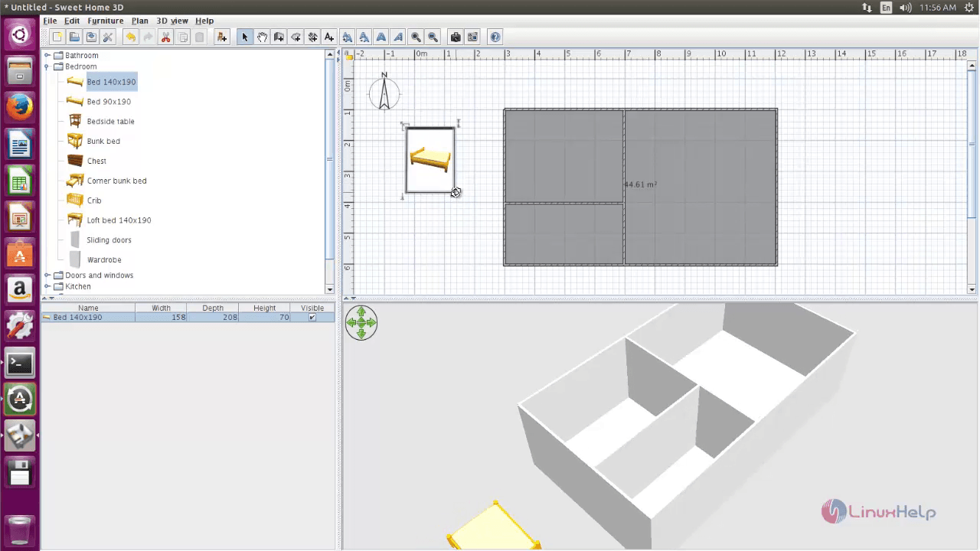Cut selection with scissors icon
Image resolution: width=980 pixels, height=551 pixels.
(165, 37)
